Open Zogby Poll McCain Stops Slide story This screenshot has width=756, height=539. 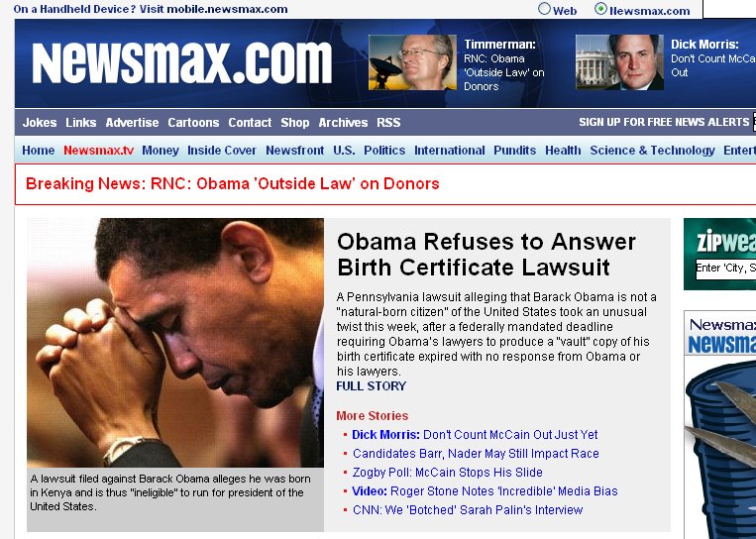click(x=448, y=473)
